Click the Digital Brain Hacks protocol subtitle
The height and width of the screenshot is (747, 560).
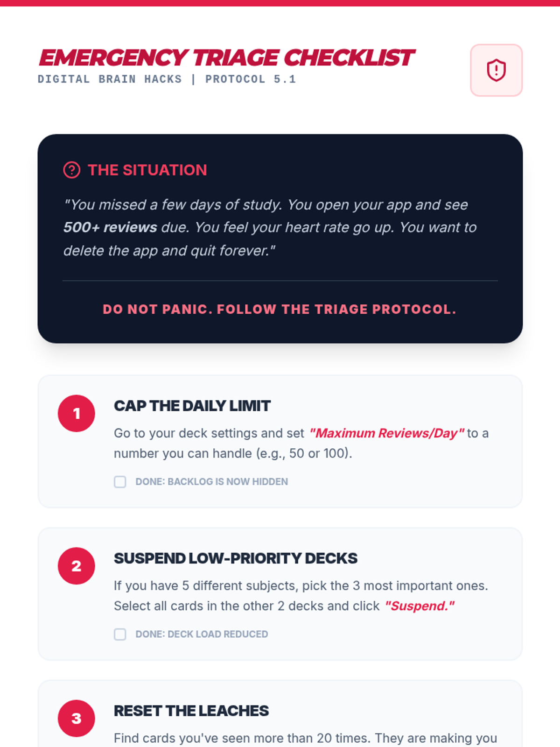pos(167,79)
